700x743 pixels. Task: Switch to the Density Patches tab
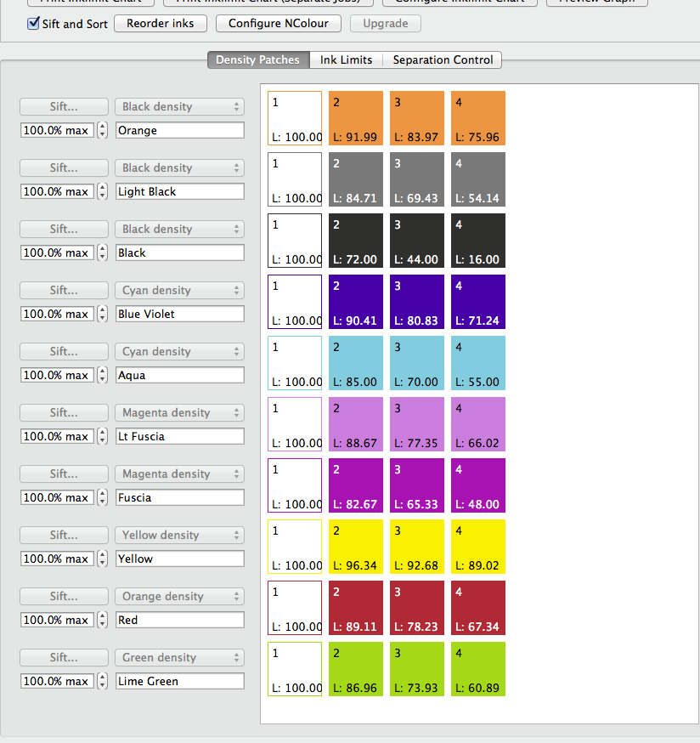pyautogui.click(x=258, y=60)
